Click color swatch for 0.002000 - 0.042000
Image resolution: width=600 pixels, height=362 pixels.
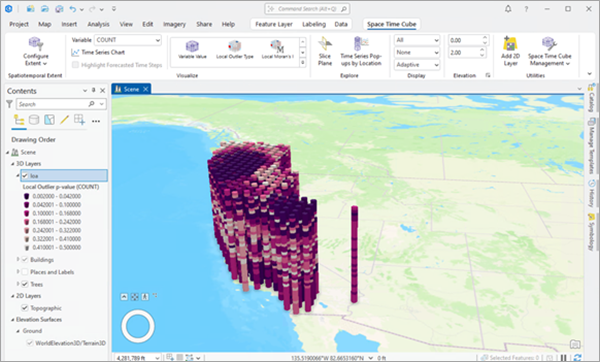pyautogui.click(x=26, y=196)
